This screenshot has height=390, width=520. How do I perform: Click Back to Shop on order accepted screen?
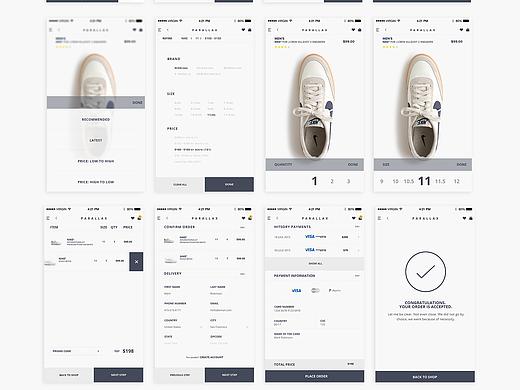425,377
